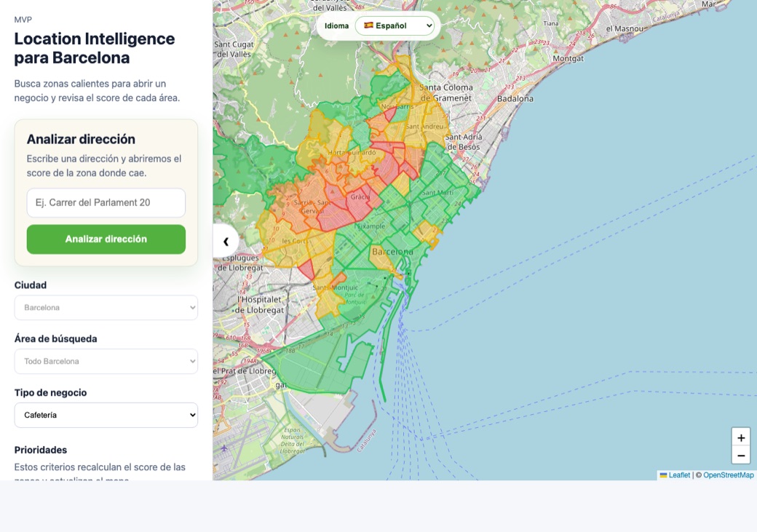Click the el Masnou label on map
The image size is (757, 532).
tap(625, 28)
